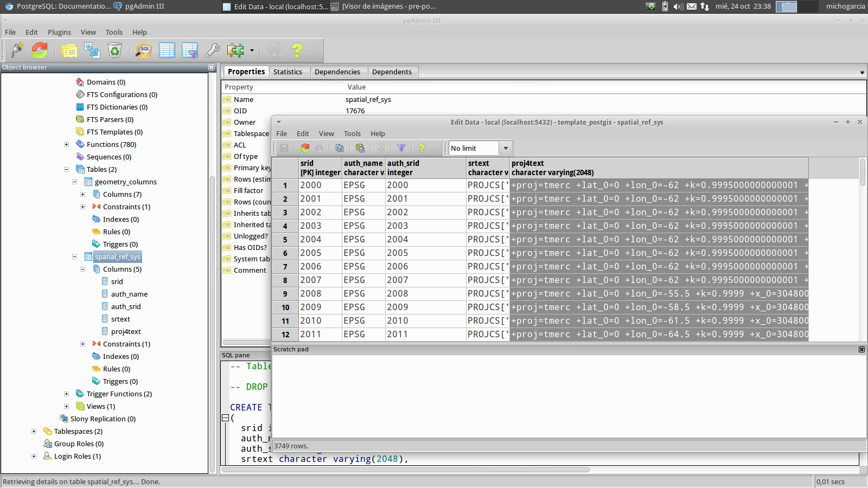The image size is (868, 488).
Task: Select Slony Replication (0) node
Action: click(103, 419)
